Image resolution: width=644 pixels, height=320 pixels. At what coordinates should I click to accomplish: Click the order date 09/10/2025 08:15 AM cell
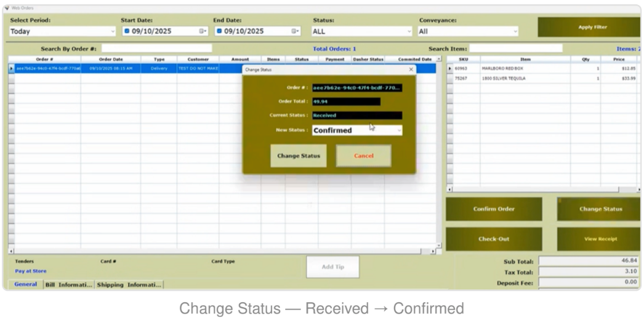pos(111,68)
